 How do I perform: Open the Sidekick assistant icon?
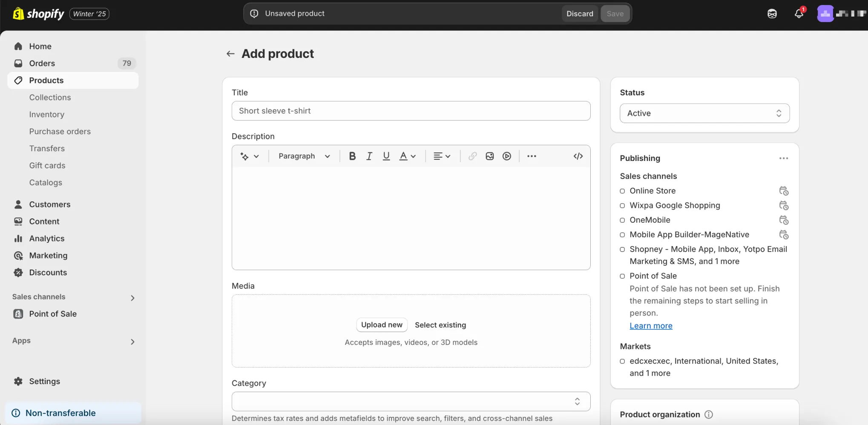tap(772, 14)
